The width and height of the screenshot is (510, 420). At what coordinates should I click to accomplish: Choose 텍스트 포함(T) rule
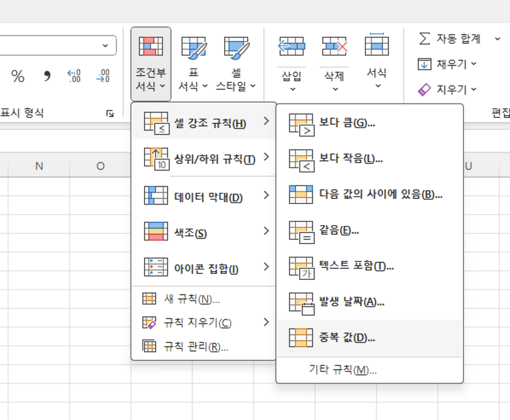point(369,266)
